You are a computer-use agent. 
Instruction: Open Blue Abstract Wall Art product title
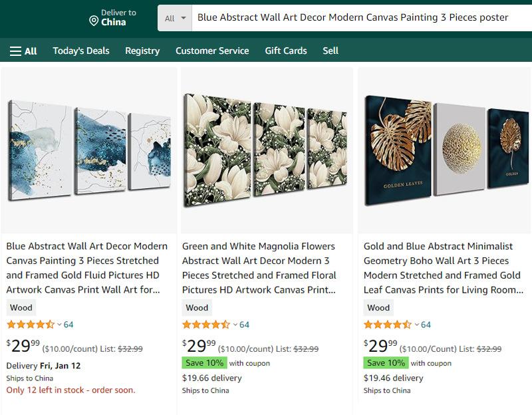87,267
